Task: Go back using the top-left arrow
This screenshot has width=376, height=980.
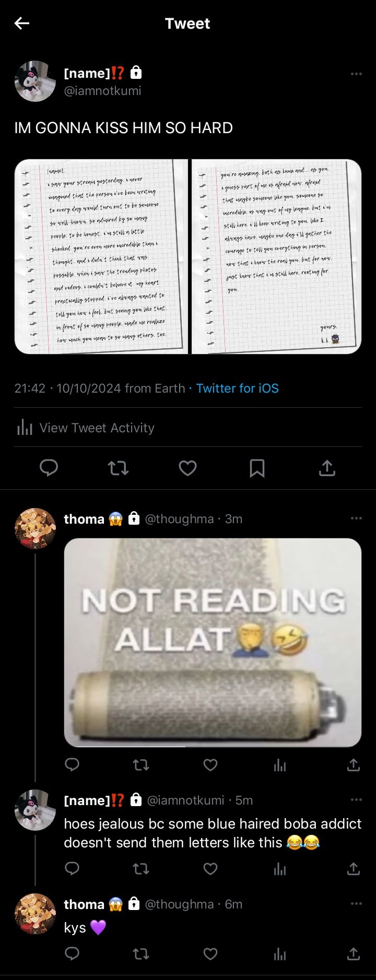Action: pos(22,23)
